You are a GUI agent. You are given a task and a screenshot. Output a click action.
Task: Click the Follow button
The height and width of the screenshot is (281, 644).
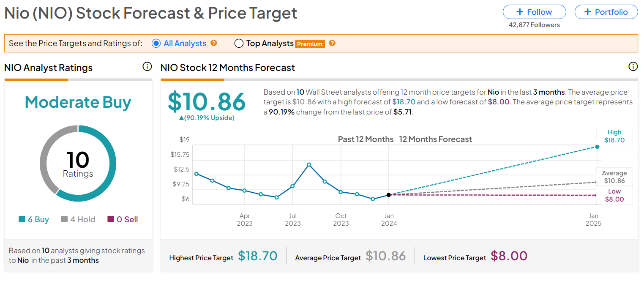pyautogui.click(x=534, y=12)
